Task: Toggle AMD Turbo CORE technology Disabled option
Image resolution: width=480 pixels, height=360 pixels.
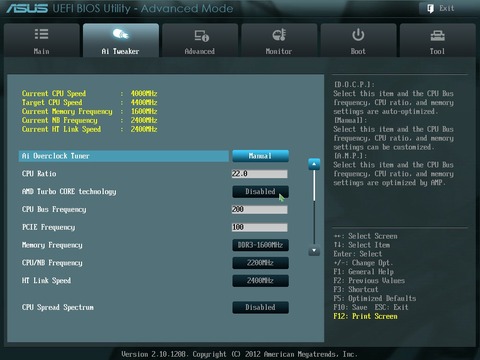Action: click(260, 192)
